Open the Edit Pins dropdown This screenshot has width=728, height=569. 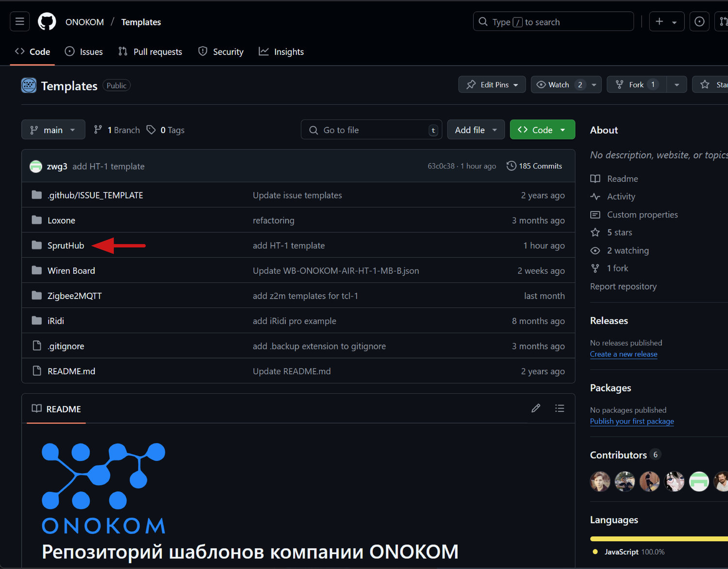point(492,84)
